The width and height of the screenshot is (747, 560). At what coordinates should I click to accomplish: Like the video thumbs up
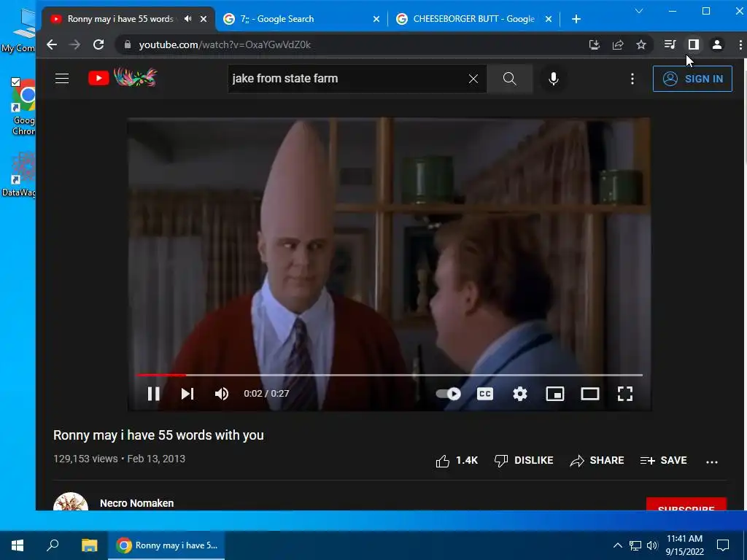tap(457, 461)
